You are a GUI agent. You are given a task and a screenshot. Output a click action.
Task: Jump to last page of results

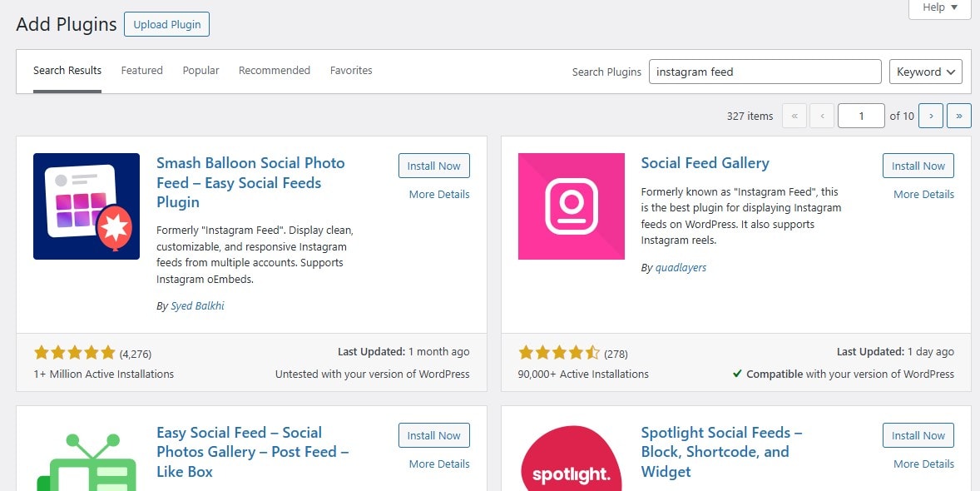tap(959, 116)
